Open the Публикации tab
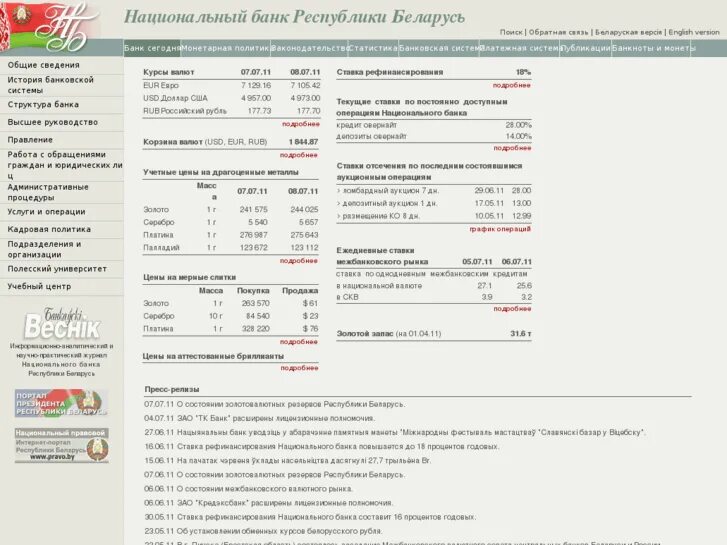 585,48
